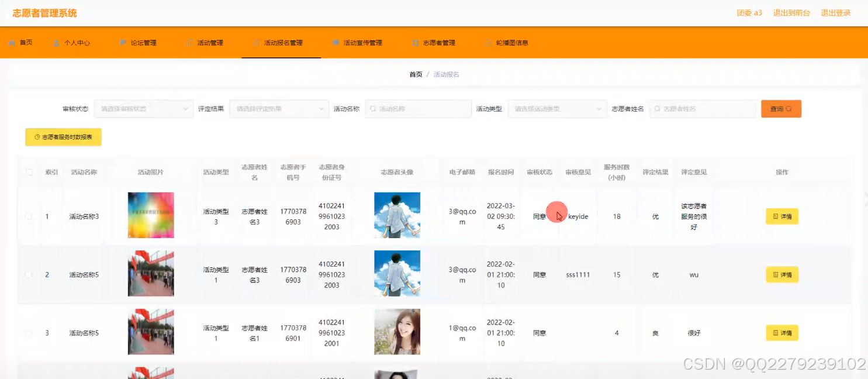Open the 审核状态 dropdown
This screenshot has height=379, width=868.
(x=143, y=109)
